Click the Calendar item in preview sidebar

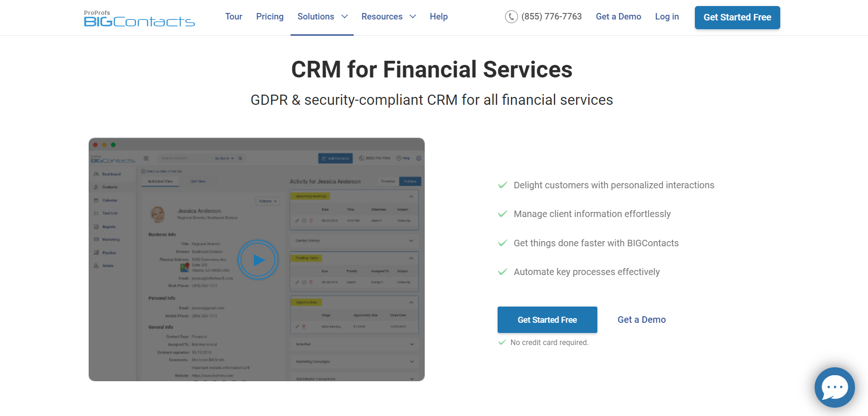tap(106, 200)
